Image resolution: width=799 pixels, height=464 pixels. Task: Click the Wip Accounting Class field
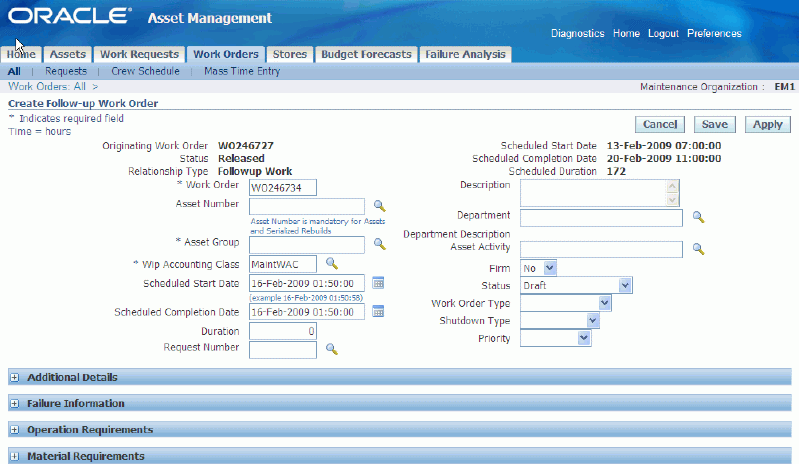pyautogui.click(x=283, y=264)
